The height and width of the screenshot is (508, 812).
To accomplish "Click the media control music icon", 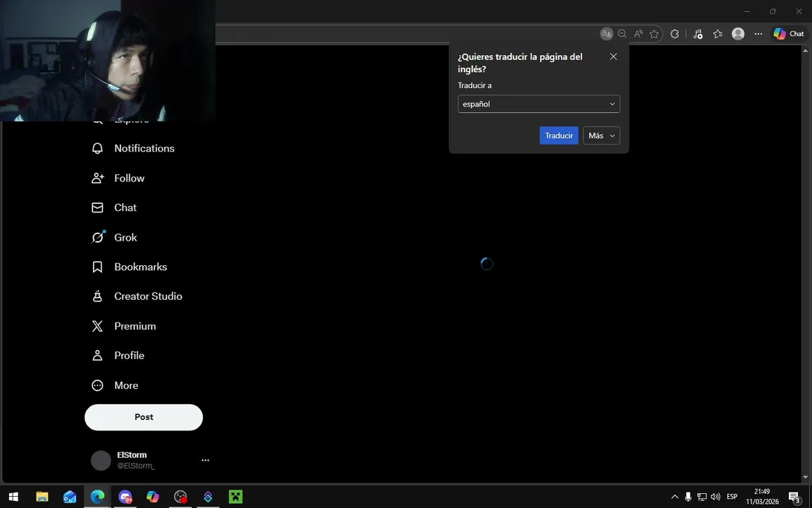I will tap(698, 34).
